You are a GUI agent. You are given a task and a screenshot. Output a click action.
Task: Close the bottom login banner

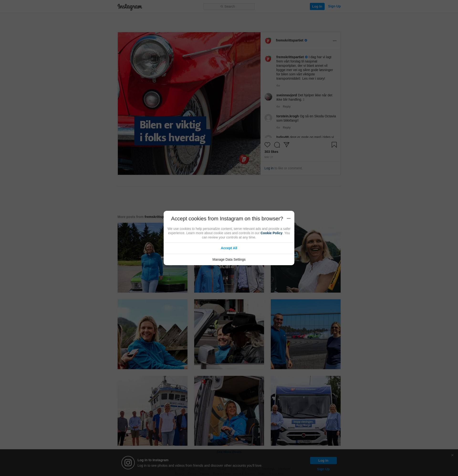click(452, 455)
